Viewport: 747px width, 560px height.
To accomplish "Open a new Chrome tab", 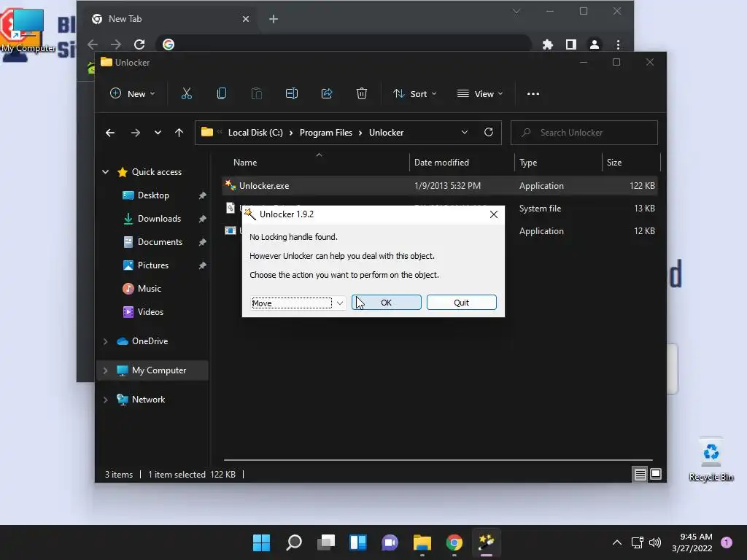I will click(274, 19).
